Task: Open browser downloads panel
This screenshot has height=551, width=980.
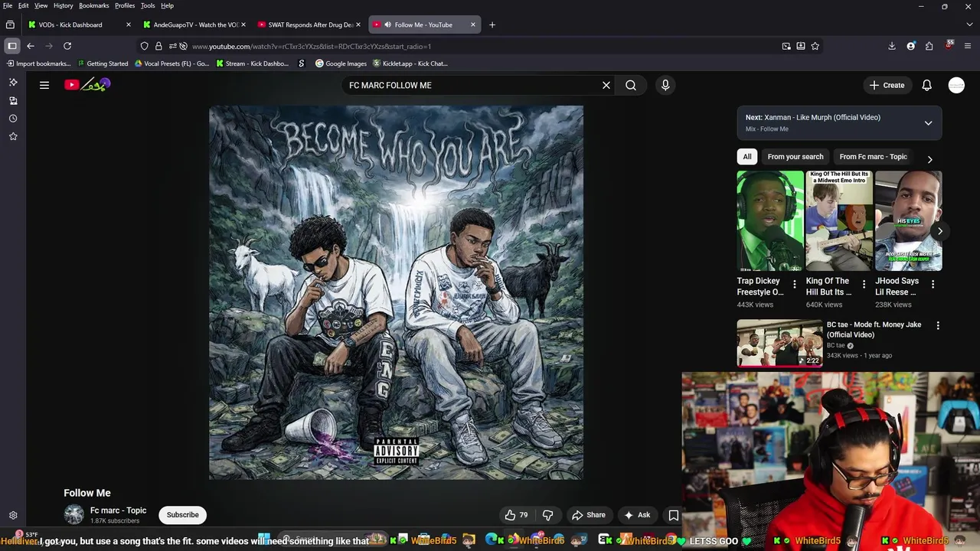Action: coord(892,46)
